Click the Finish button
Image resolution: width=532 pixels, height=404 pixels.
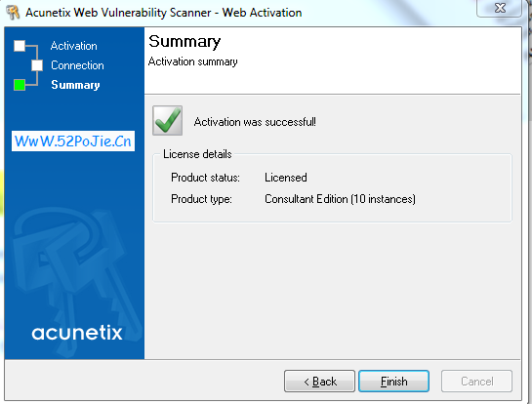[394, 382]
